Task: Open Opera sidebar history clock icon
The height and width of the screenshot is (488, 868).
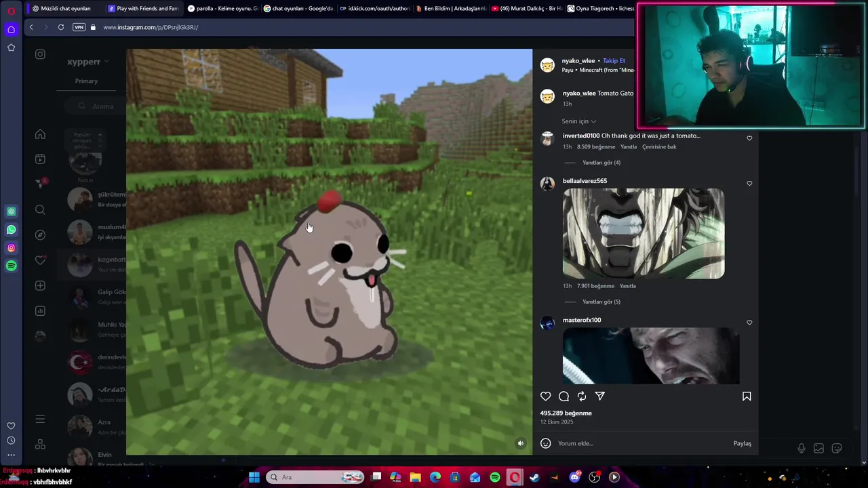Action: tap(11, 441)
